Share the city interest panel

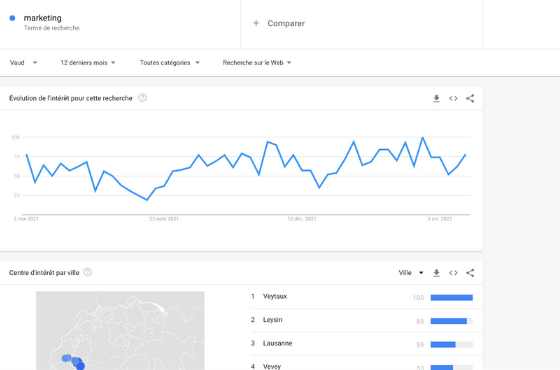(470, 273)
